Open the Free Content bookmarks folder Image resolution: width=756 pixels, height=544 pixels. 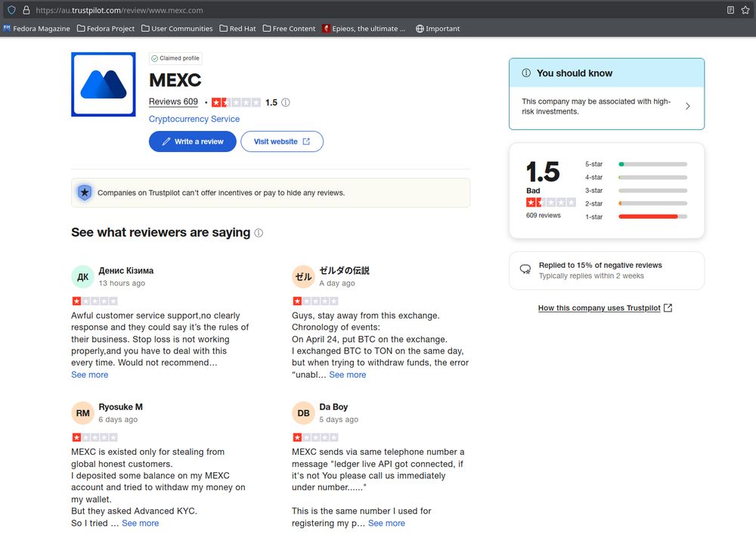pos(290,29)
